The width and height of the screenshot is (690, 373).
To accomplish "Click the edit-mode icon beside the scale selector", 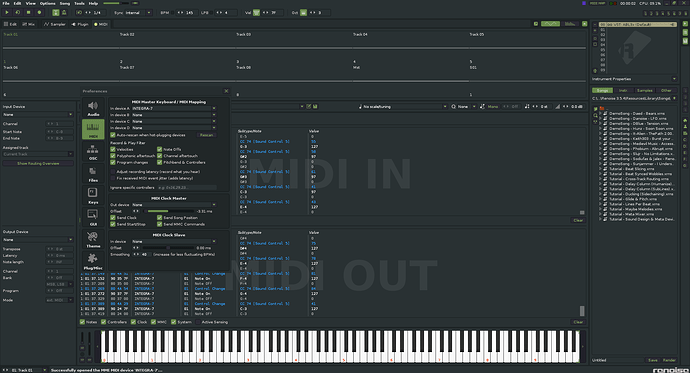I will click(309, 106).
